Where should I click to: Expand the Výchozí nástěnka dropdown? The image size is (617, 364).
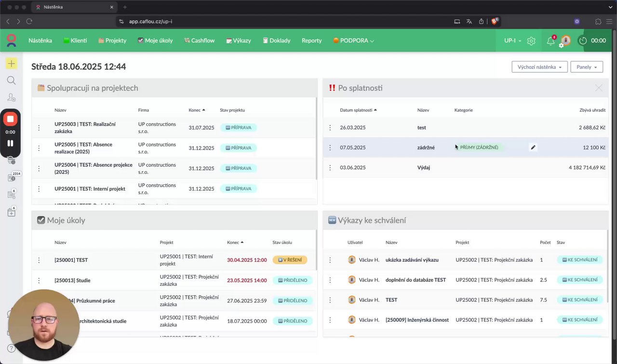coord(539,67)
